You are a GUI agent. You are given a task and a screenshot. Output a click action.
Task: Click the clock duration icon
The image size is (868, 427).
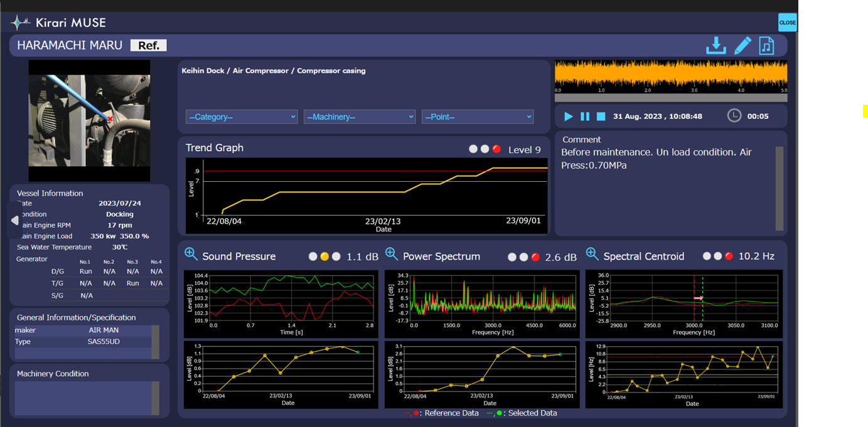(734, 116)
